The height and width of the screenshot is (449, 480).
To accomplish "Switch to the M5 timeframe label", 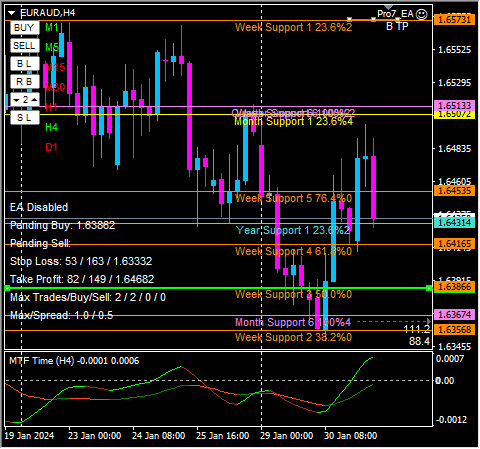I will pyautogui.click(x=52, y=47).
